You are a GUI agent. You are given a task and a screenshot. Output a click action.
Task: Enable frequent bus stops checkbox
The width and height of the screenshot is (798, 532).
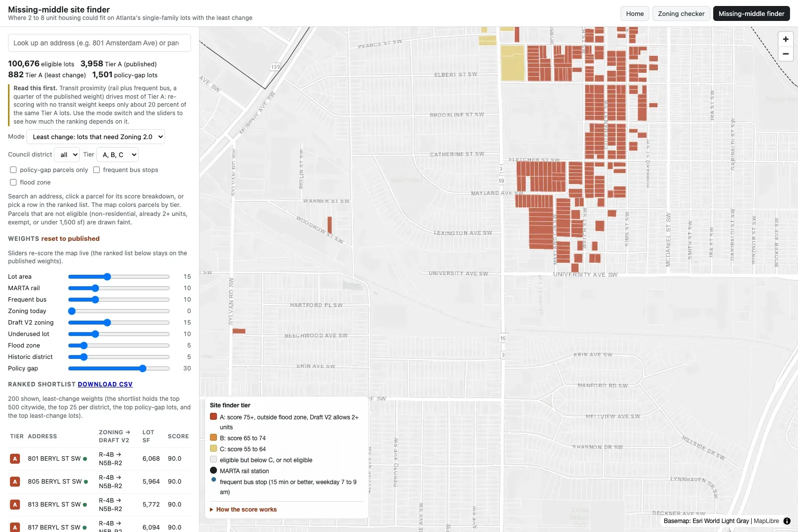[97, 170]
